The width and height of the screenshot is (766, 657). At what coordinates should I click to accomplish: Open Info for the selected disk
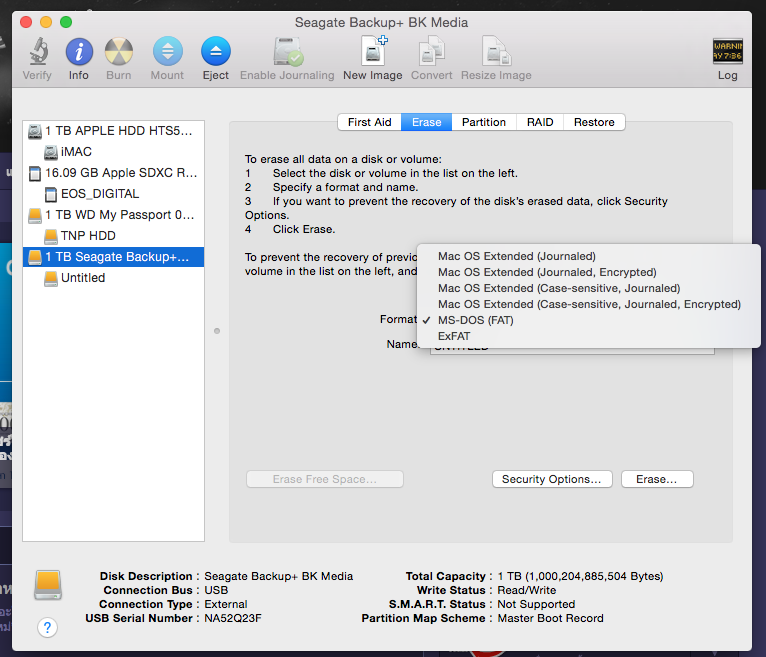(x=79, y=51)
